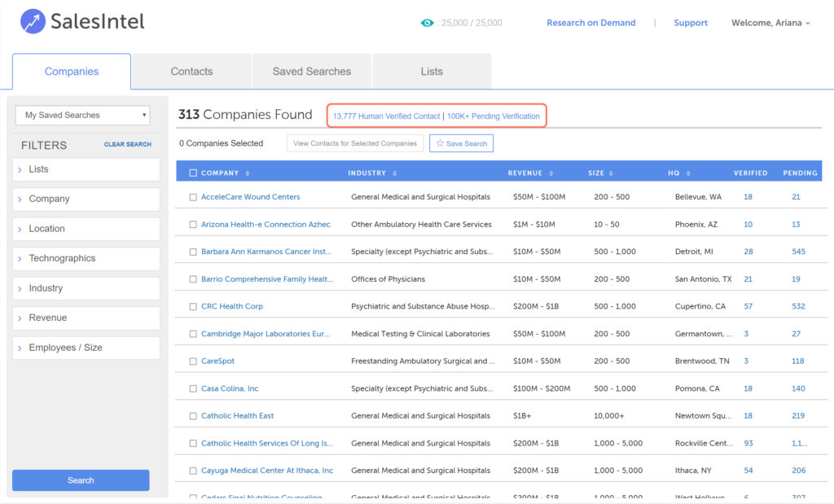The width and height of the screenshot is (834, 504).
Task: Click CLEAR SEARCH link
Action: pos(128,144)
